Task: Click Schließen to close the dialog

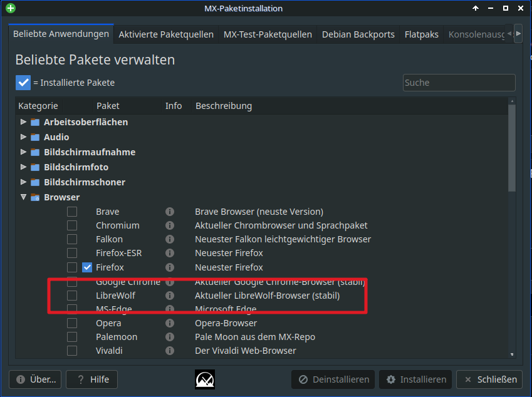Action: coord(489,379)
